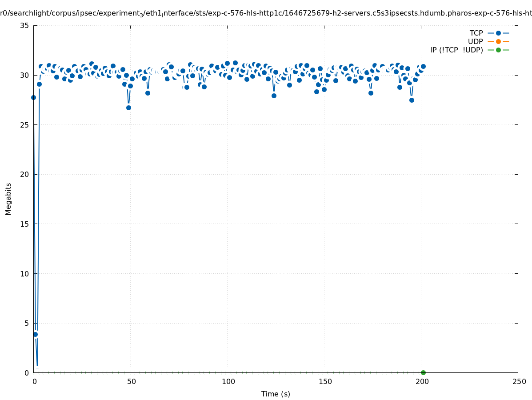The image size is (532, 400).
Task: Click the 100 tick label on x-axis
Action: click(228, 381)
